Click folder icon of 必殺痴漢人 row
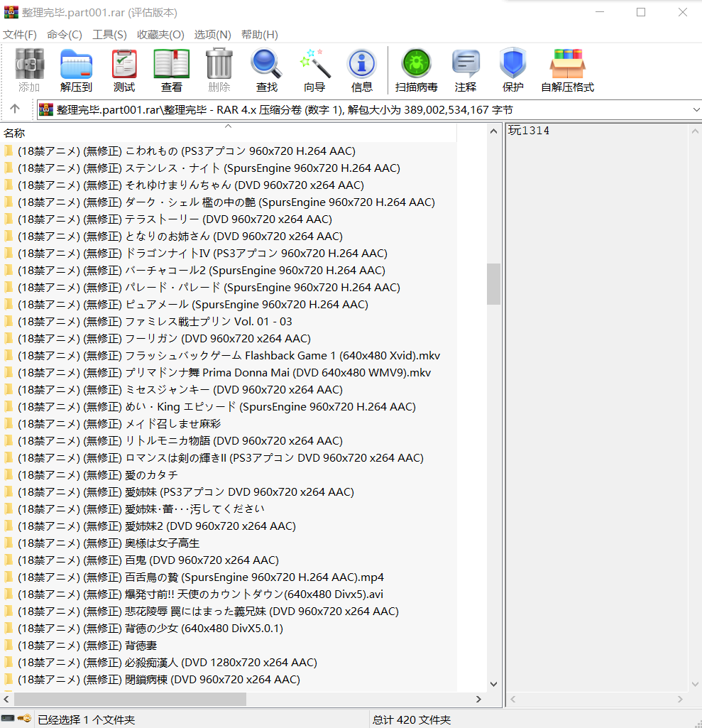Image resolution: width=702 pixels, height=728 pixels. tap(9, 663)
